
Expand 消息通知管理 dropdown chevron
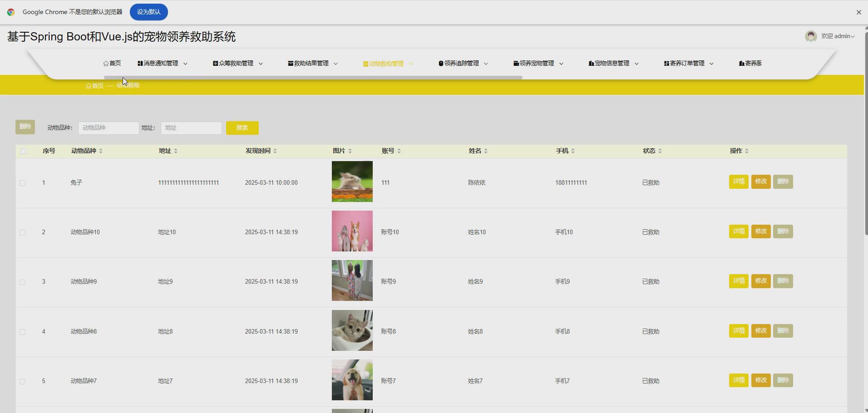coord(185,64)
